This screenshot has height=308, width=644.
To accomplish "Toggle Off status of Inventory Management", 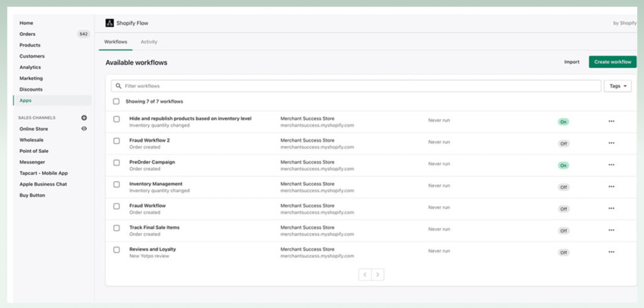I will click(563, 187).
